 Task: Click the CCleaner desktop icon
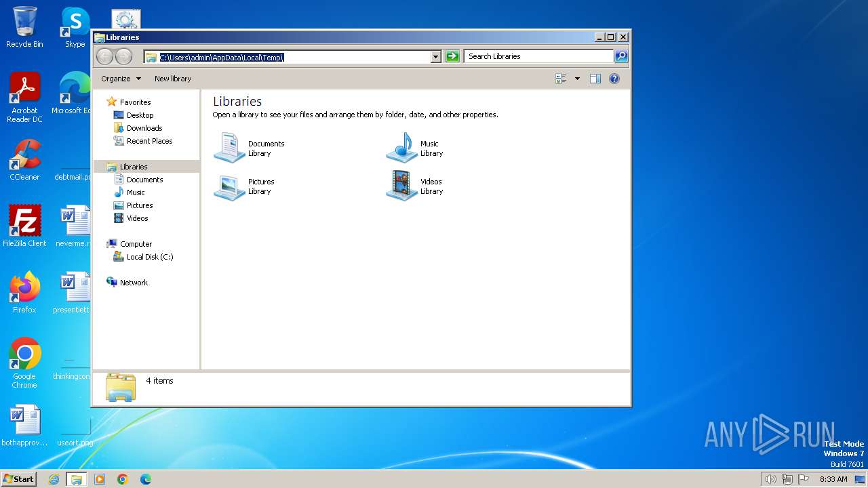coord(24,160)
